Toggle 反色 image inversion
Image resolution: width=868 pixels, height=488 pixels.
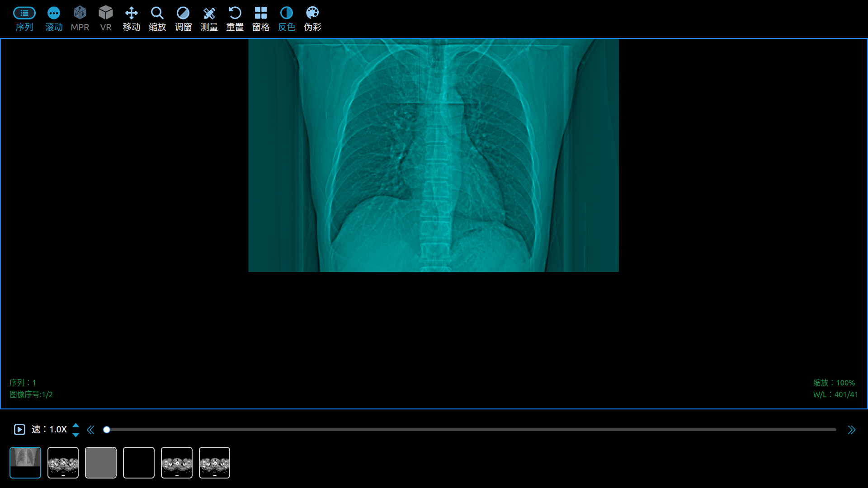click(x=287, y=18)
